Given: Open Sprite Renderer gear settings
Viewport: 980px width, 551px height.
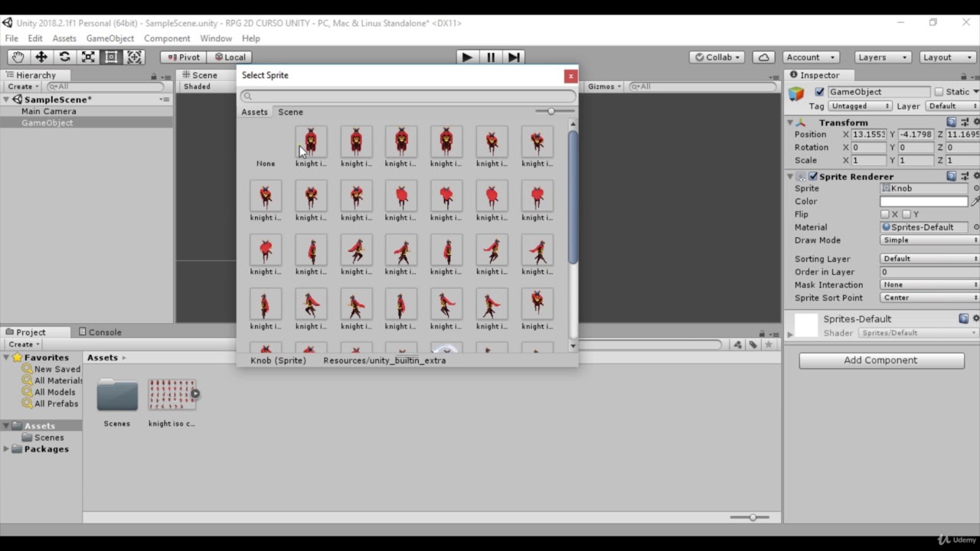Looking at the screenshot, I should 976,176.
